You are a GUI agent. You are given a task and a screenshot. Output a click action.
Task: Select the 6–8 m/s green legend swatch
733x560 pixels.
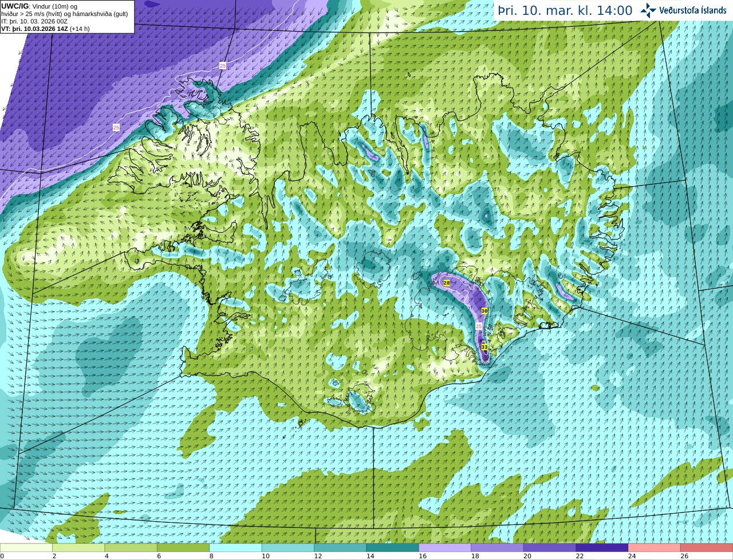(x=183, y=547)
